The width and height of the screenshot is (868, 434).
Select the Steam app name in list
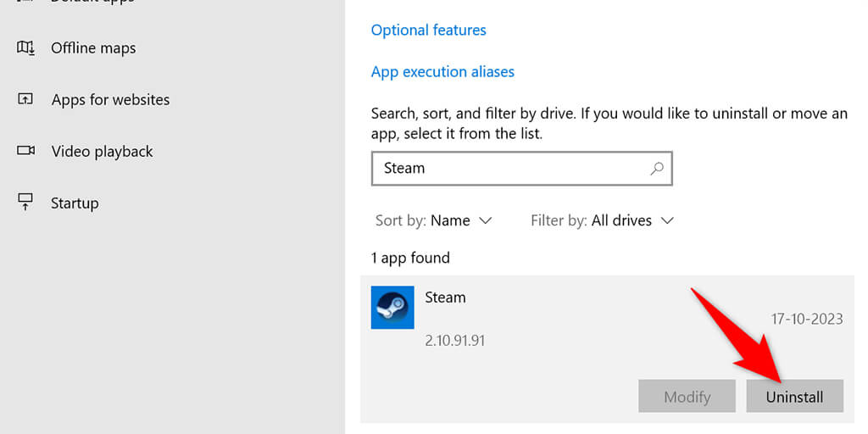point(445,298)
